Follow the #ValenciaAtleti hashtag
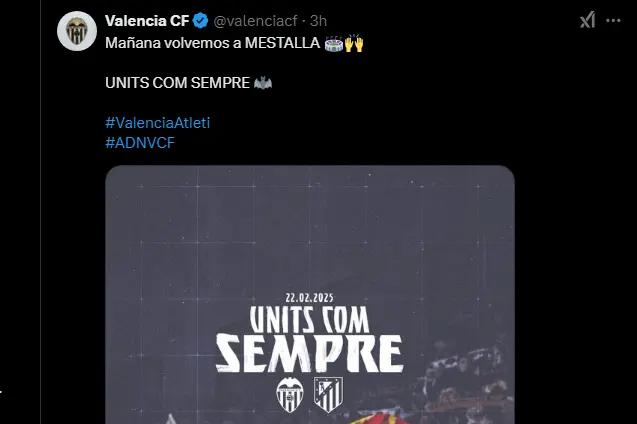This screenshot has width=637, height=424. (x=158, y=122)
